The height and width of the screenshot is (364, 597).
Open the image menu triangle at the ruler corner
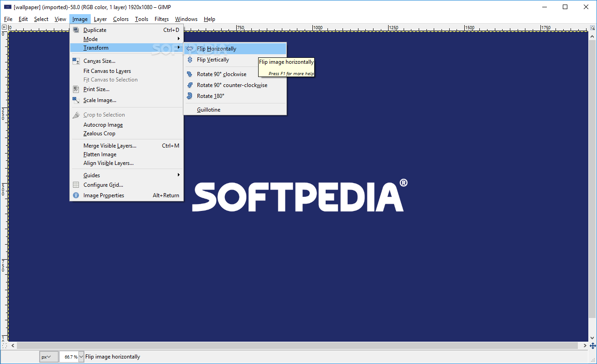click(4, 27)
